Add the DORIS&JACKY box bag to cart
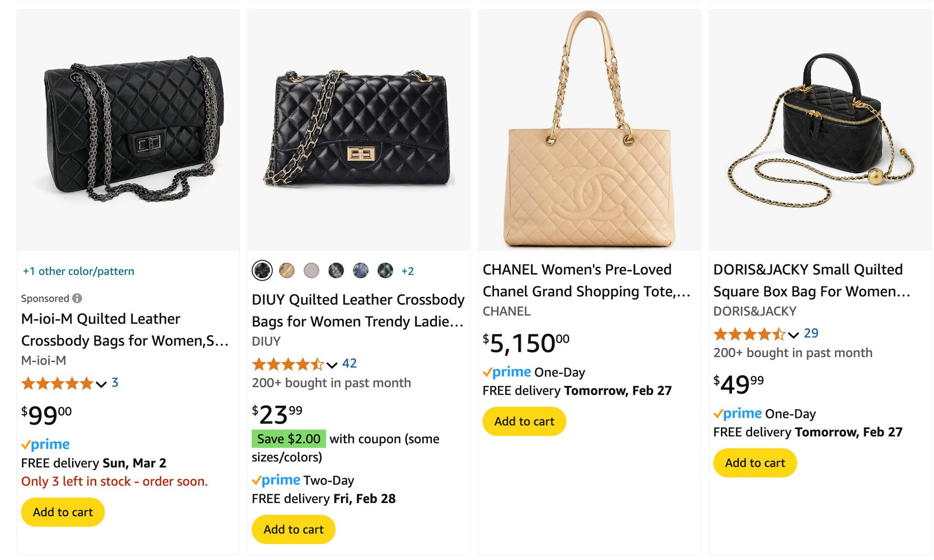The height and width of the screenshot is (560, 934). click(754, 463)
